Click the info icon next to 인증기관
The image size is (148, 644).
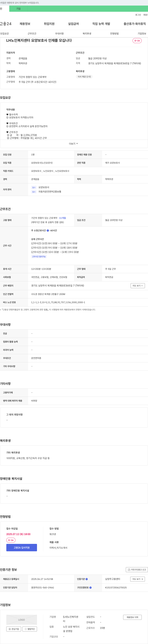click(x=87, y=579)
